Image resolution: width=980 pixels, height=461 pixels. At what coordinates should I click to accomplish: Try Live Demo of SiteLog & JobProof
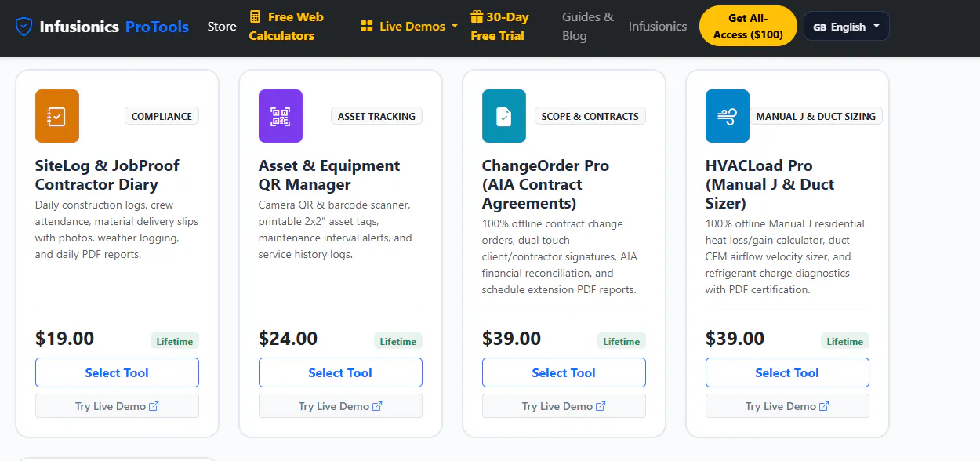[x=117, y=406]
